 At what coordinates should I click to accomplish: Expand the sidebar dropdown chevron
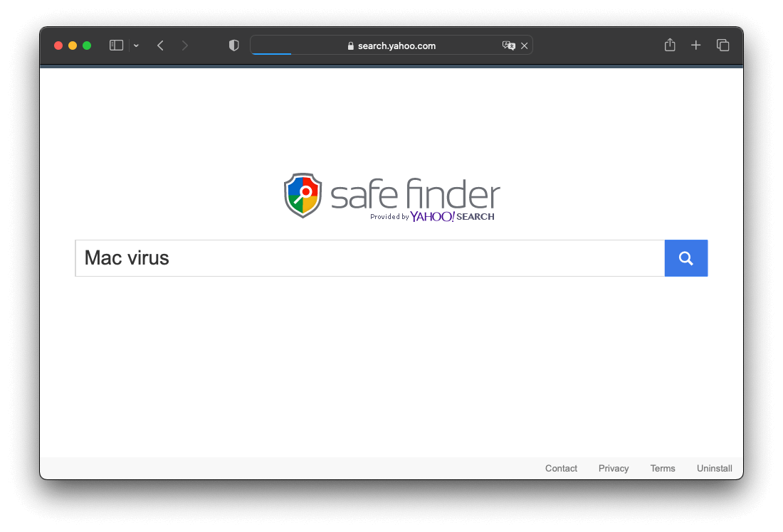(136, 46)
